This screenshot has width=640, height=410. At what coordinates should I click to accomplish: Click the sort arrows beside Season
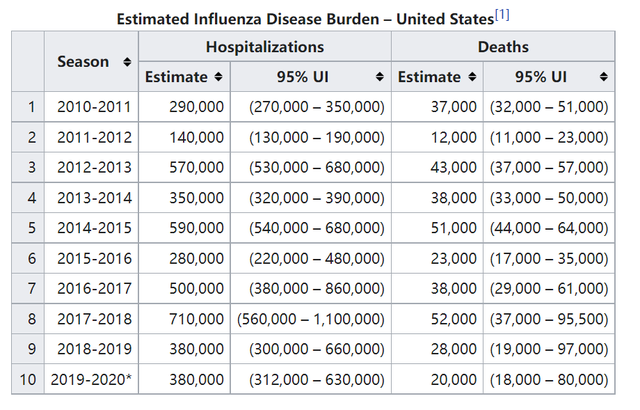127,62
